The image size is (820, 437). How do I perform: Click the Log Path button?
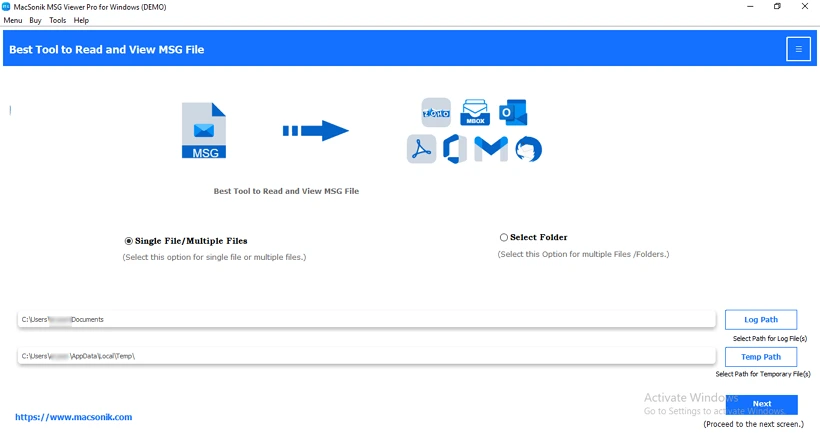[x=761, y=319]
